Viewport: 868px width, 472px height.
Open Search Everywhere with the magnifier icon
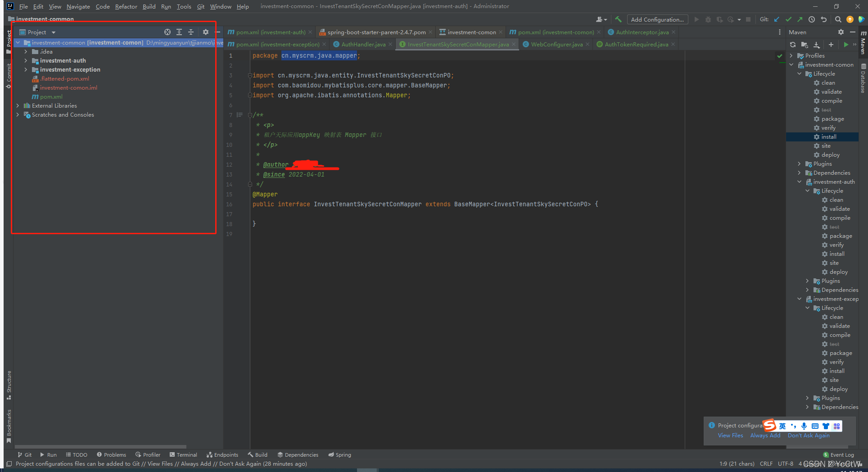click(x=838, y=19)
